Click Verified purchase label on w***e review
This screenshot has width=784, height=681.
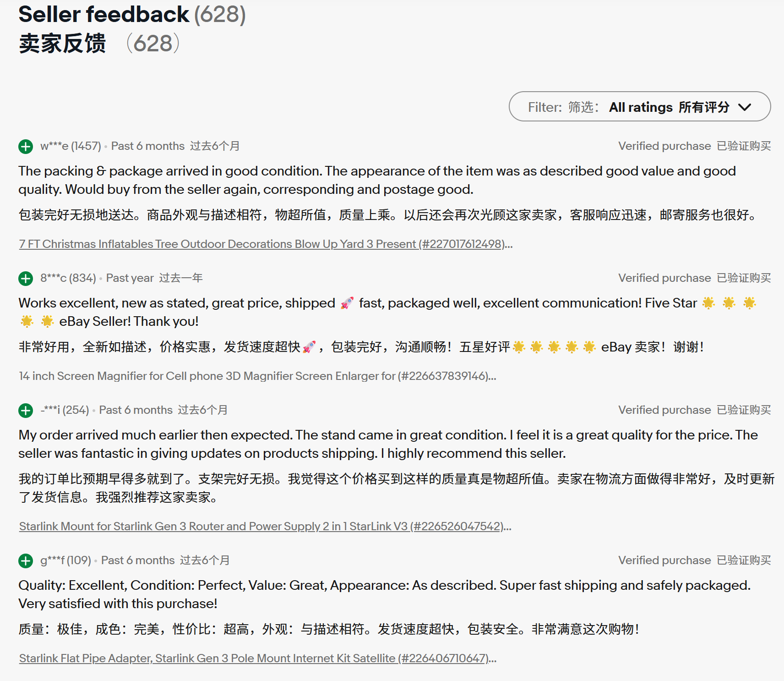(x=694, y=146)
